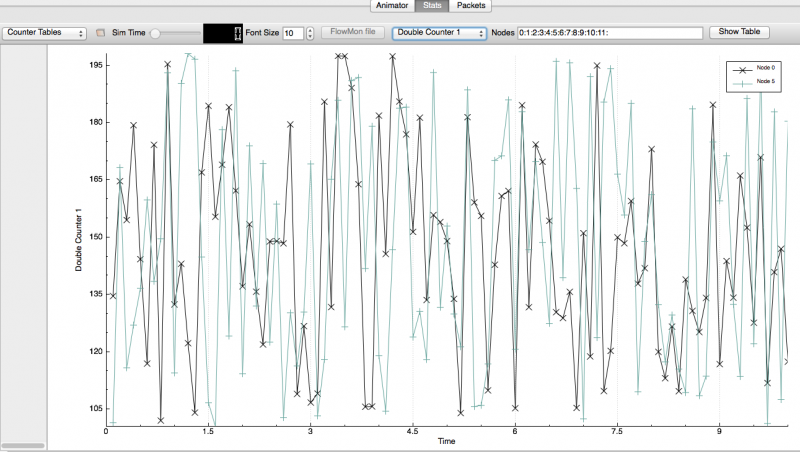Screen dimensions: 800x452
Task: Open the Counter Tables dropdown
Action: coord(44,33)
